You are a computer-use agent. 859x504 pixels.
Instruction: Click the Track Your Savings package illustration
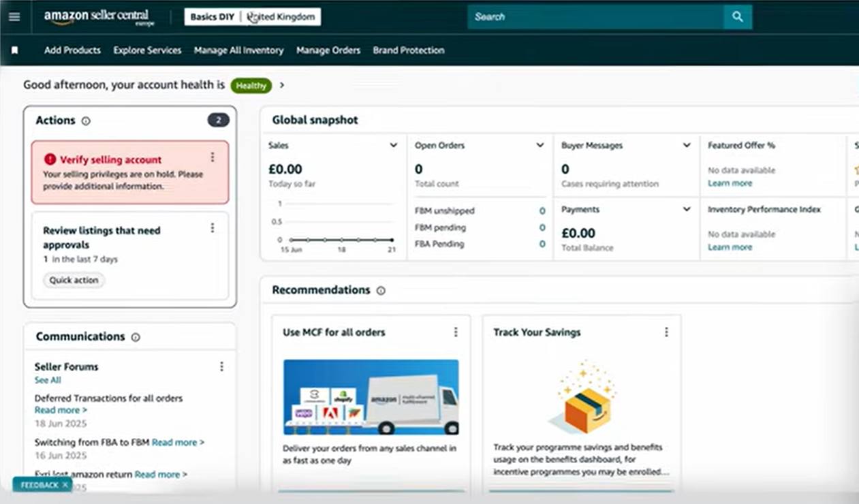coord(583,398)
